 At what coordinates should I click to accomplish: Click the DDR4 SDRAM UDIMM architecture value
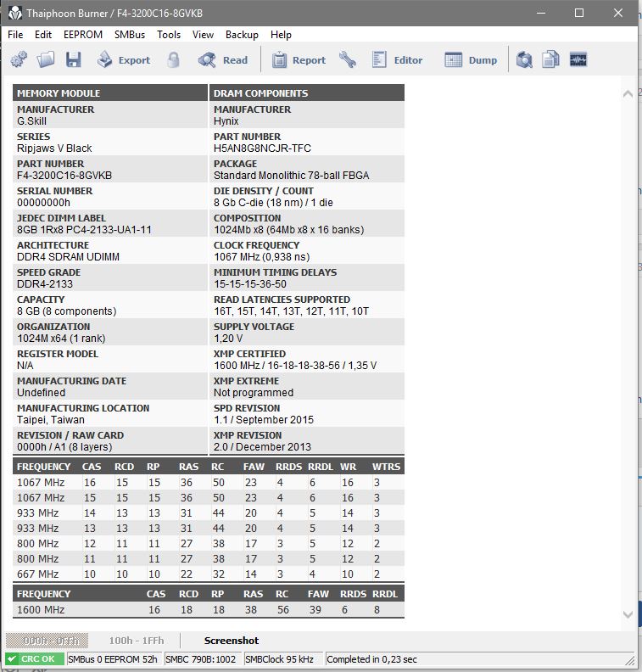tap(68, 257)
